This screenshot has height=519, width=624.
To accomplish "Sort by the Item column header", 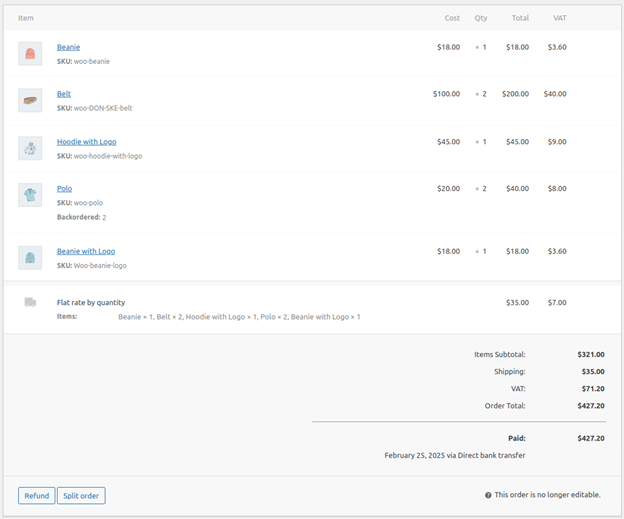I will coord(26,18).
